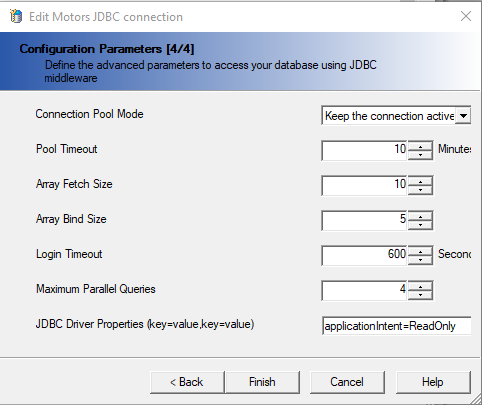Click the Array Fetch Size value field
This screenshot has width=482, height=405.
point(364,185)
